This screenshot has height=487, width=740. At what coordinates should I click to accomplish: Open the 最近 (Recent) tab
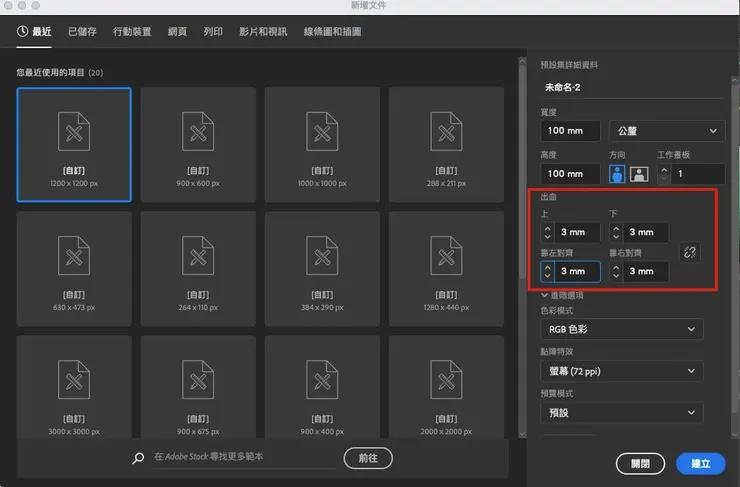[34, 32]
